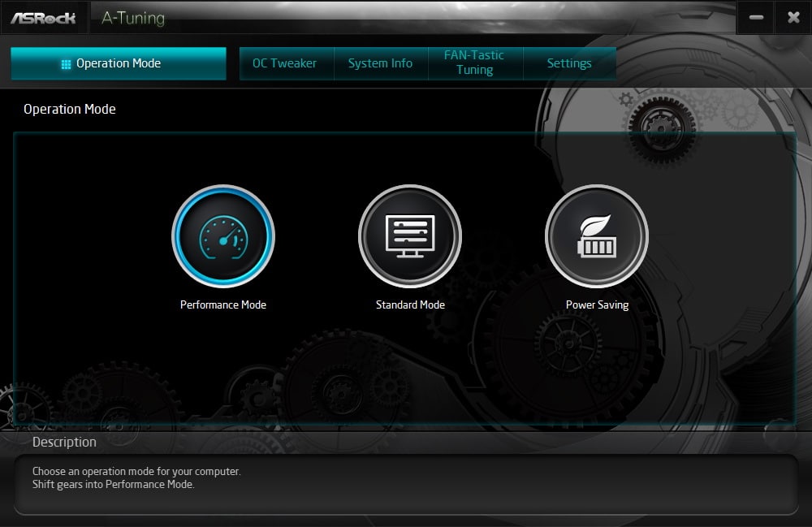Click the grid icon on Operation Mode tab
The height and width of the screenshot is (527, 812).
pyautogui.click(x=67, y=64)
